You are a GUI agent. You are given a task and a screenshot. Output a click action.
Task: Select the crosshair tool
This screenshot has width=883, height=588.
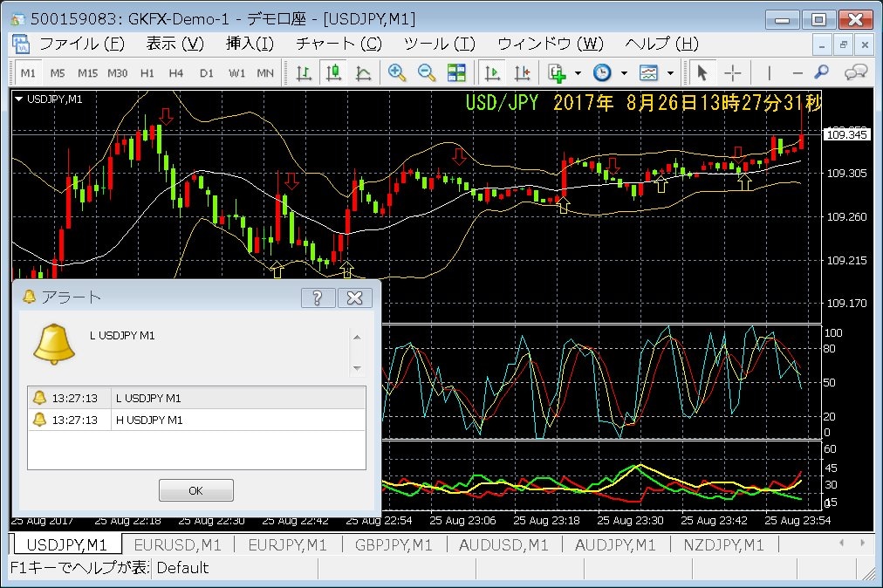click(x=732, y=72)
